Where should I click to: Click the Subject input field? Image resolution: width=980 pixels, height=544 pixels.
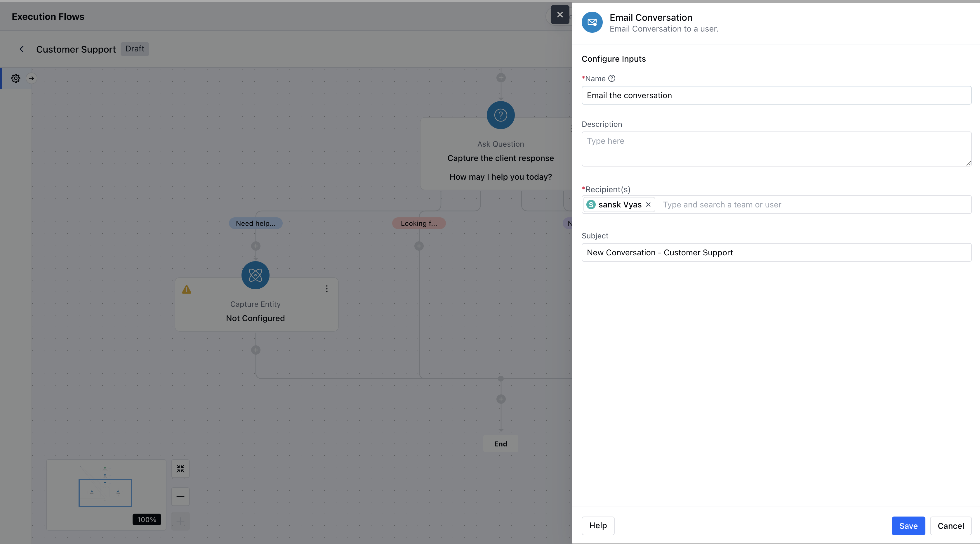click(x=776, y=252)
